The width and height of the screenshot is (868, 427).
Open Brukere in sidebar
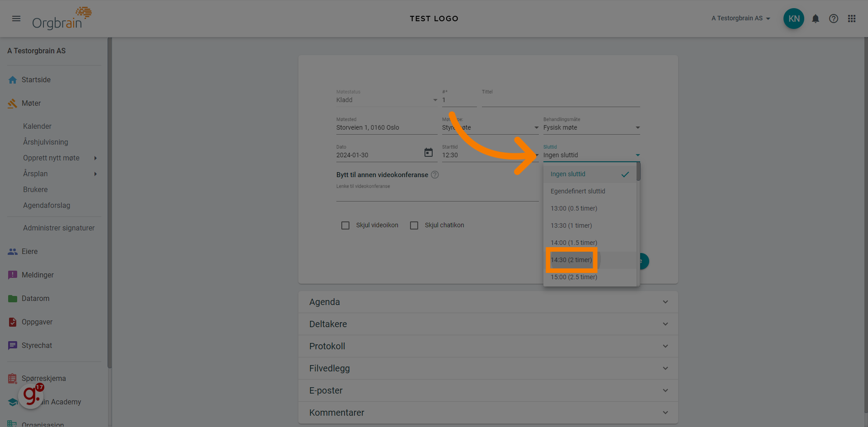pos(35,190)
